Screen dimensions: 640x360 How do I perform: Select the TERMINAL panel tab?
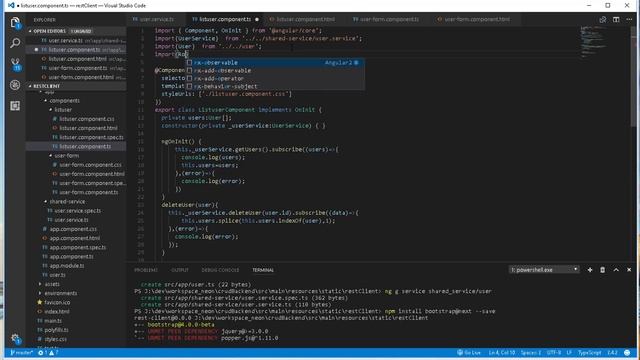[263, 270]
